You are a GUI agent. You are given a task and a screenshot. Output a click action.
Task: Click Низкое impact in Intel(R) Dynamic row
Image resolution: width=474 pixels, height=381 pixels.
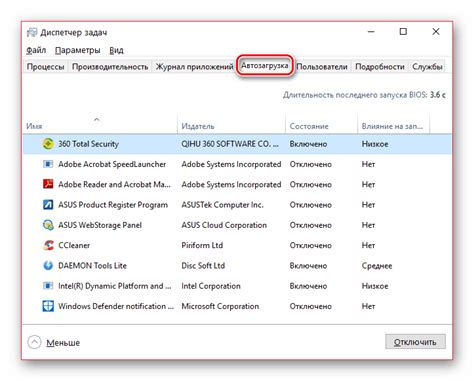pyautogui.click(x=375, y=286)
